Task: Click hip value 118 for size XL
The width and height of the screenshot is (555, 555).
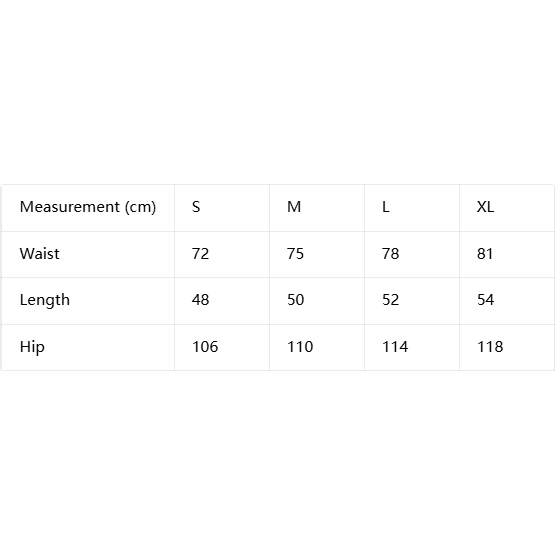Action: [x=507, y=347]
